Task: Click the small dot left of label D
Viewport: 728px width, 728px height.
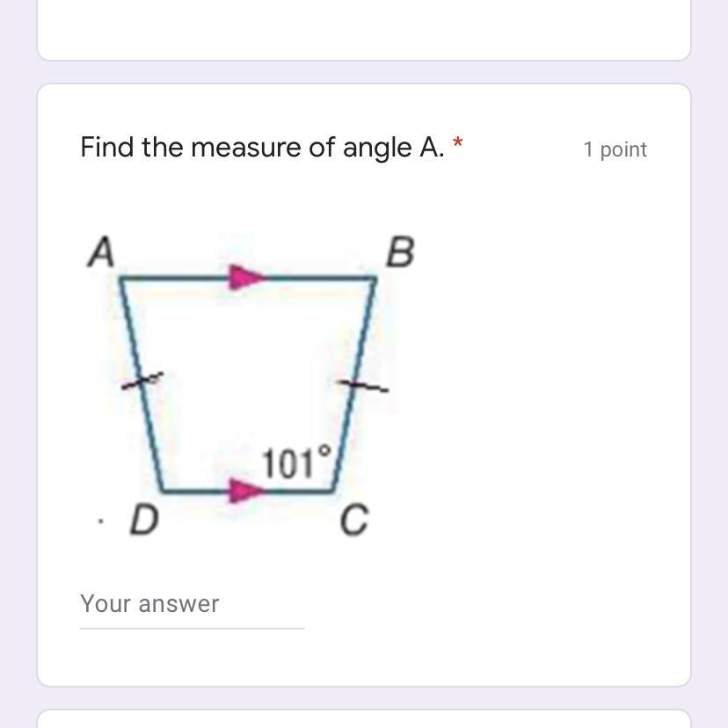Action: pos(101,523)
